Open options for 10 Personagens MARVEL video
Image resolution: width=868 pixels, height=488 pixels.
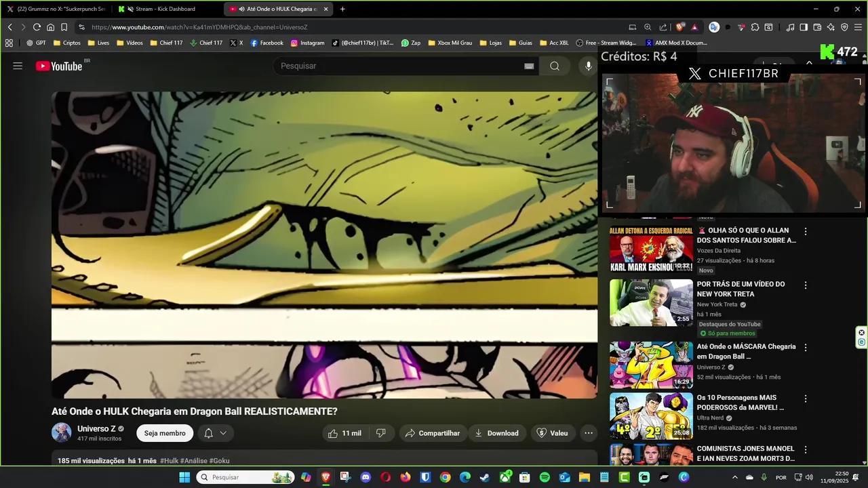coord(806,399)
